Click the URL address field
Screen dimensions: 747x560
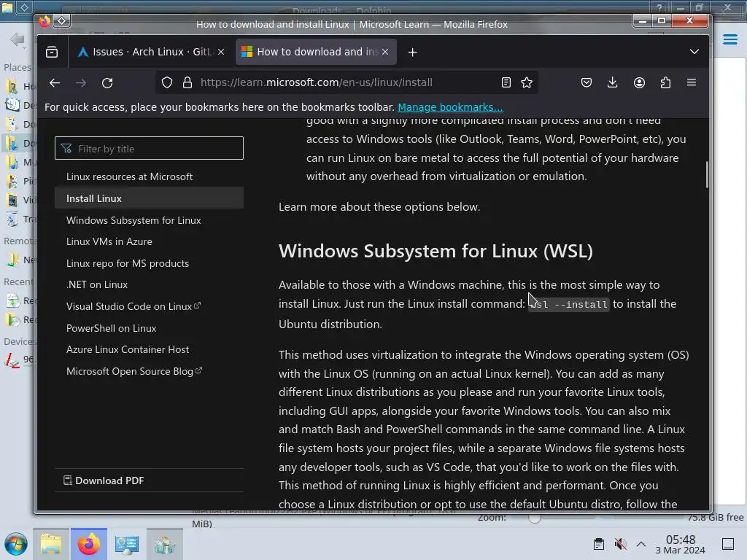pos(345,83)
